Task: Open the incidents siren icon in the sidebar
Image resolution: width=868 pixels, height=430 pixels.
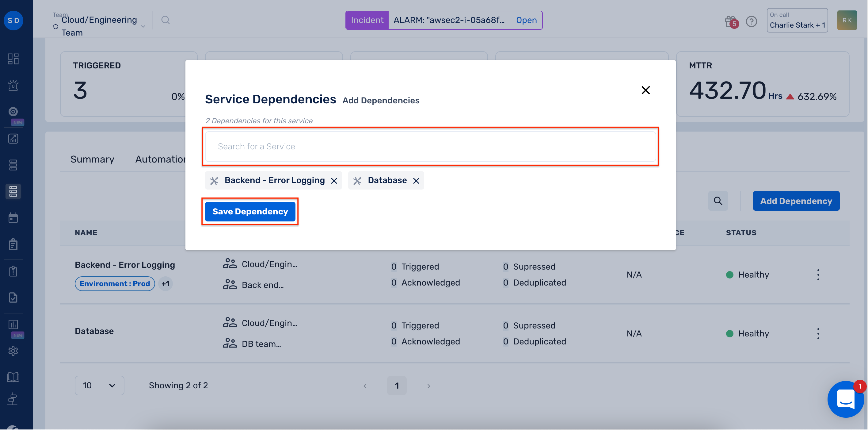Action: pyautogui.click(x=13, y=85)
